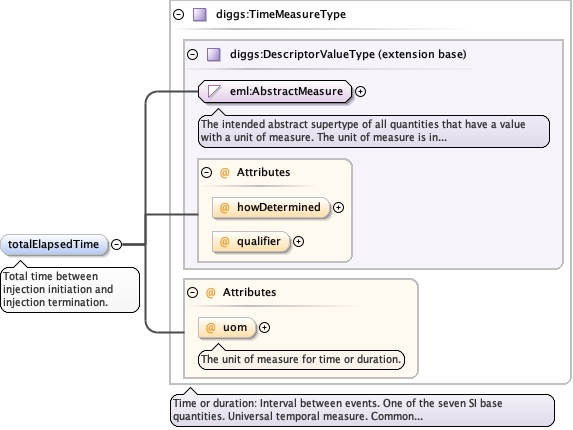The height and width of the screenshot is (430, 573).
Task: Collapse the diggs:TimeMeasureType box
Action: [178, 15]
